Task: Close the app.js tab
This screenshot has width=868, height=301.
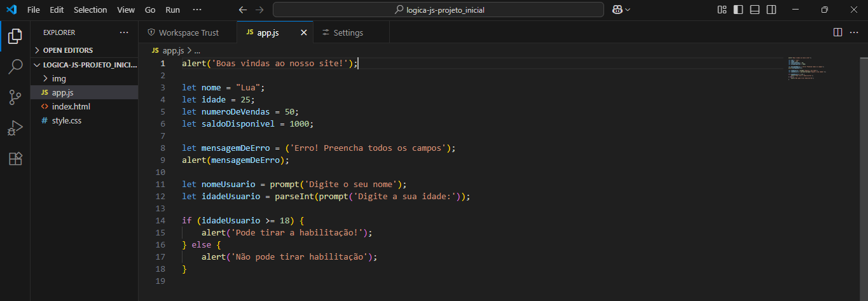Action: pos(303,32)
